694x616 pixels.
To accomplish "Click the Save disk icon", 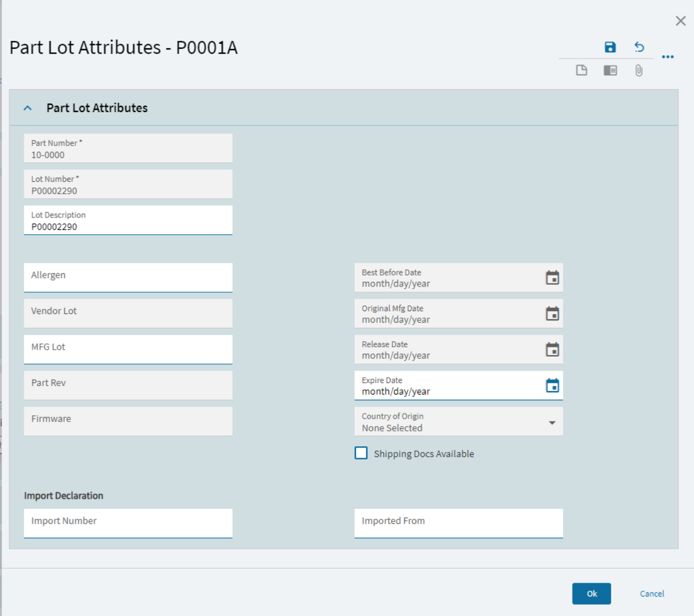I will [610, 47].
